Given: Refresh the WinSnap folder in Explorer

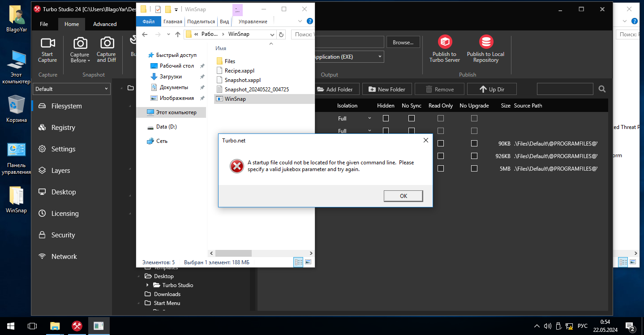Looking at the screenshot, I should pyautogui.click(x=281, y=34).
